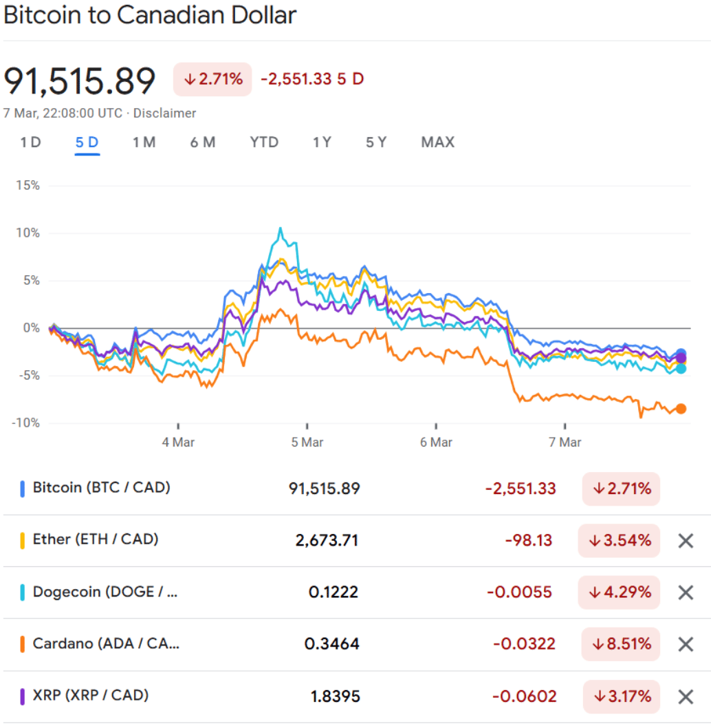Screen dimensions: 711x728
Task: Select the 1 Y time range
Action: pos(322,142)
